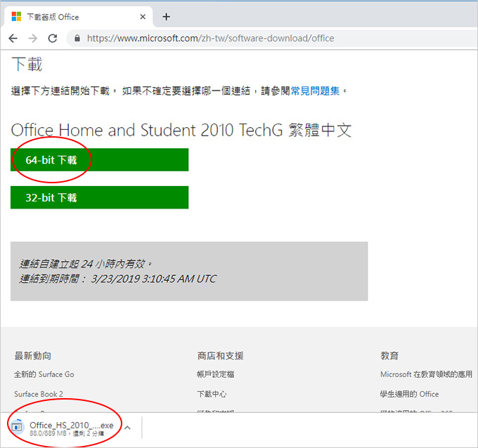Screen dimensions: 478x448
Task: Open 下載中心 footer link
Action: [x=212, y=394]
